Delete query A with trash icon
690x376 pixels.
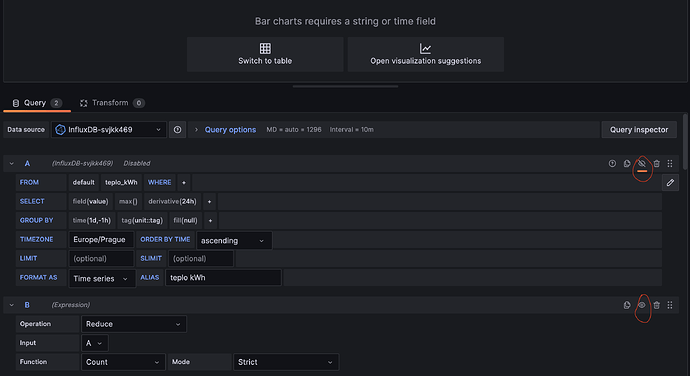(x=657, y=163)
